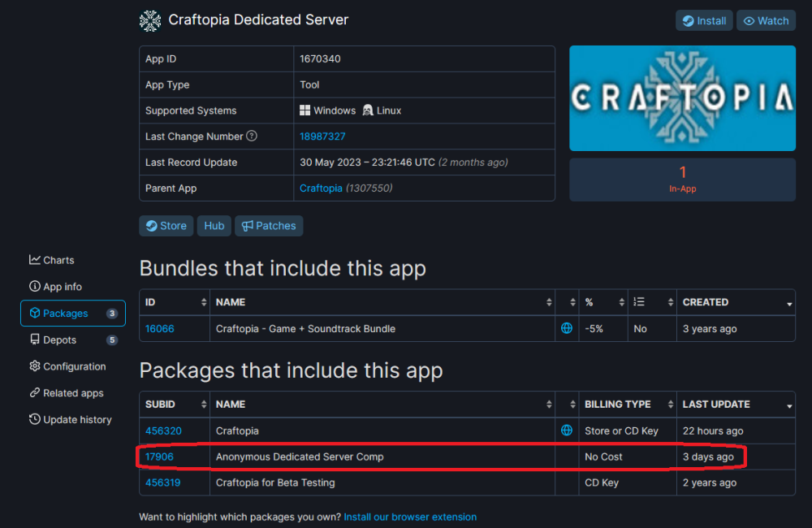Click the Windows logo icon in Supported Systems
Viewport: 812px width, 528px height.
pos(305,110)
